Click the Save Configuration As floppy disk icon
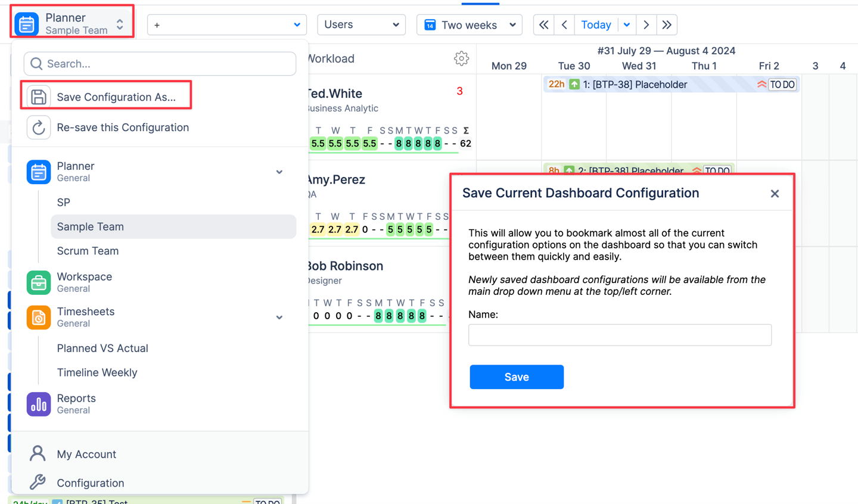 [x=39, y=97]
